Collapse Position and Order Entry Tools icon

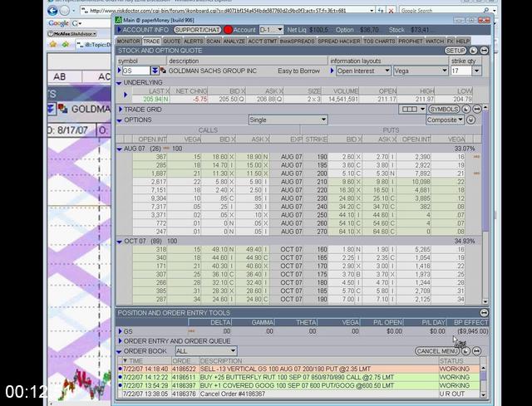484,312
